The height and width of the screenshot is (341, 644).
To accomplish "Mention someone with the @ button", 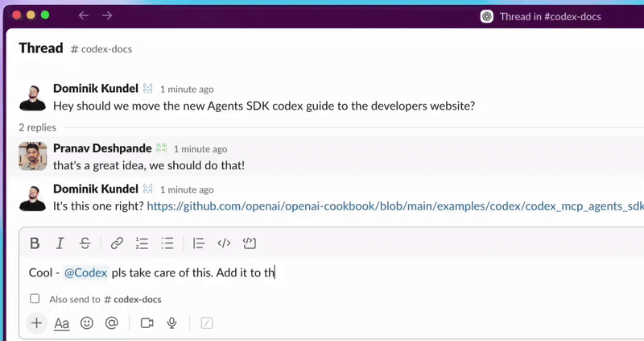I will click(x=112, y=323).
